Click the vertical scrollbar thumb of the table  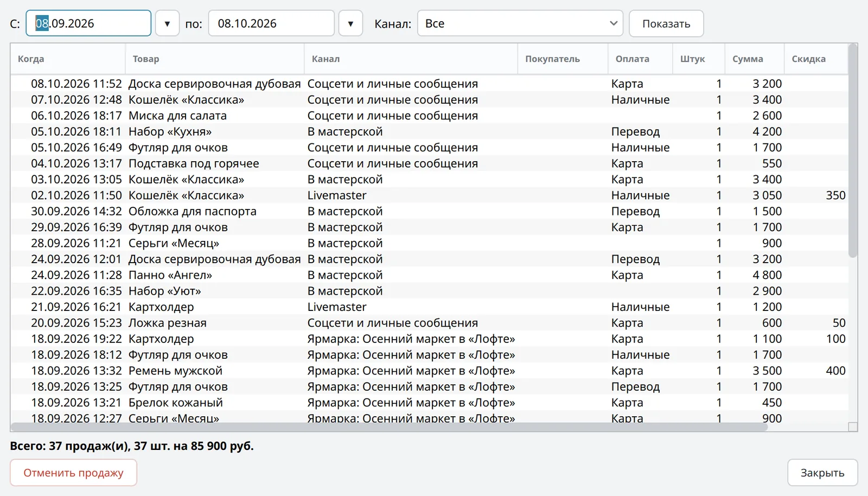point(853,151)
